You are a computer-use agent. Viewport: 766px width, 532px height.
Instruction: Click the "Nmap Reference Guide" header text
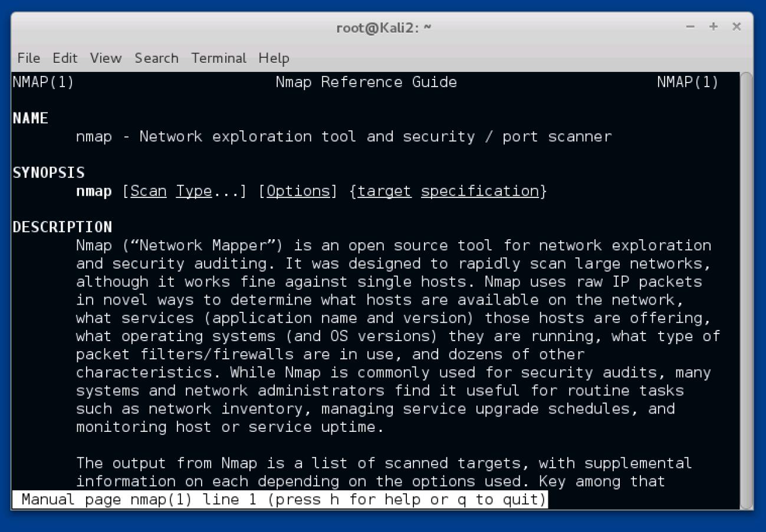point(366,82)
